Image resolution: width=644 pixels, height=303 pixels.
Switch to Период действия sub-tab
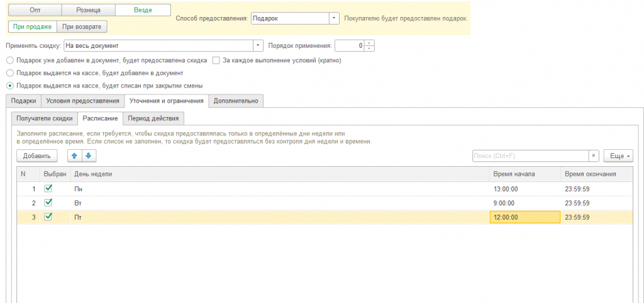153,118
